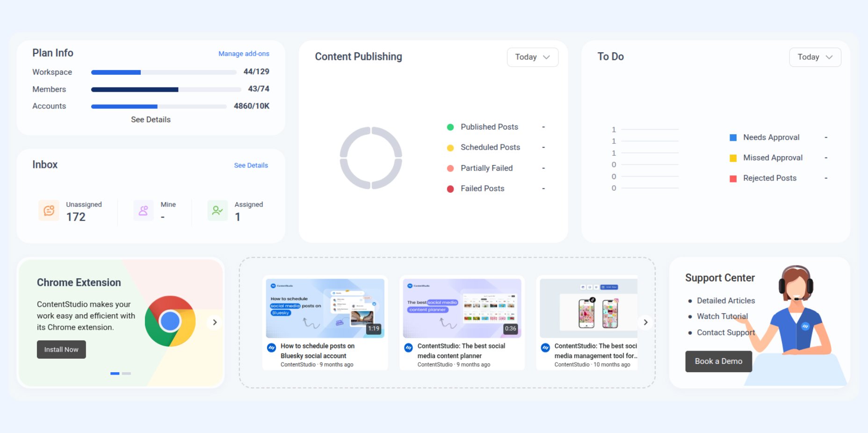
Task: Click See Details under Plan Info
Action: [x=150, y=120]
